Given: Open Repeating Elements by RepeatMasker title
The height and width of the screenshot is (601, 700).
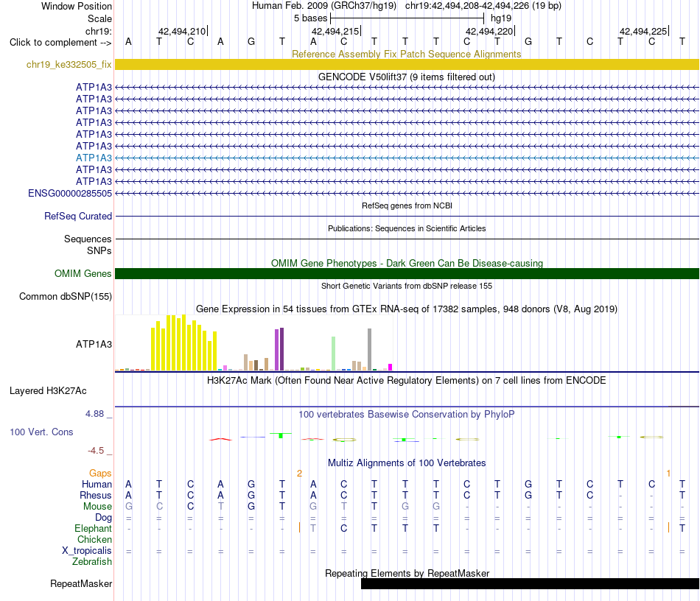Looking at the screenshot, I should 407,573.
